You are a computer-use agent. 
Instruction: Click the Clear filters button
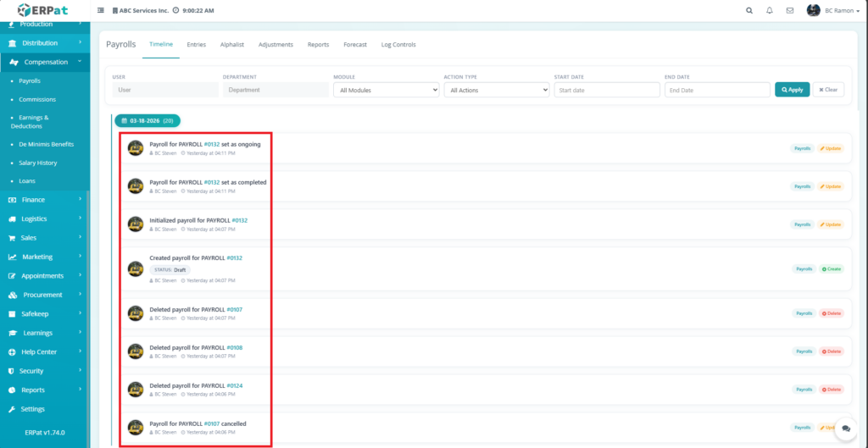[828, 90]
